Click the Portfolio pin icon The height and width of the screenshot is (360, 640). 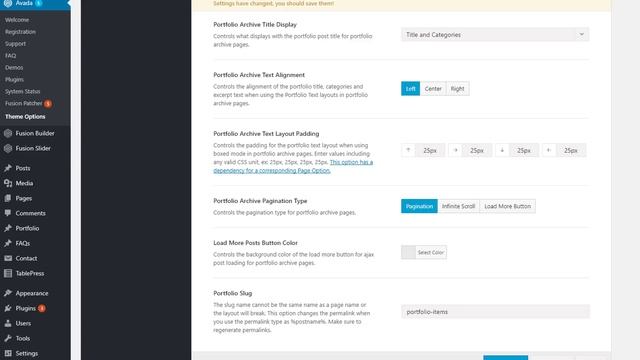click(8, 228)
